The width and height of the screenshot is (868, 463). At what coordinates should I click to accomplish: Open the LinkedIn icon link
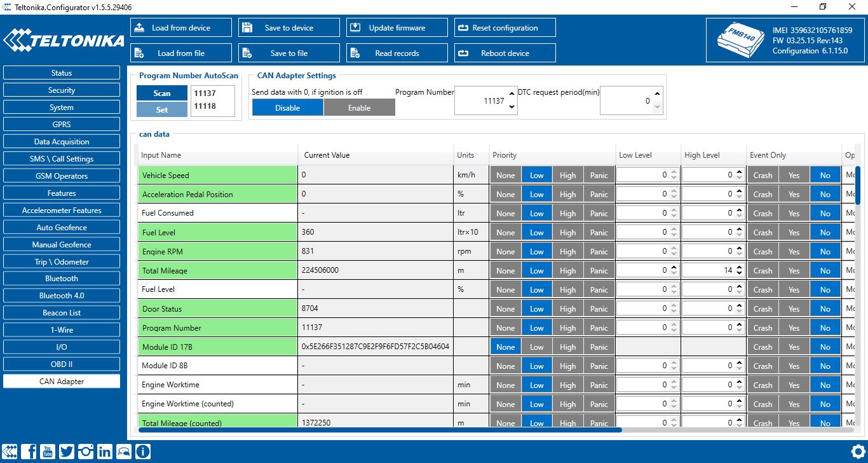pos(105,452)
